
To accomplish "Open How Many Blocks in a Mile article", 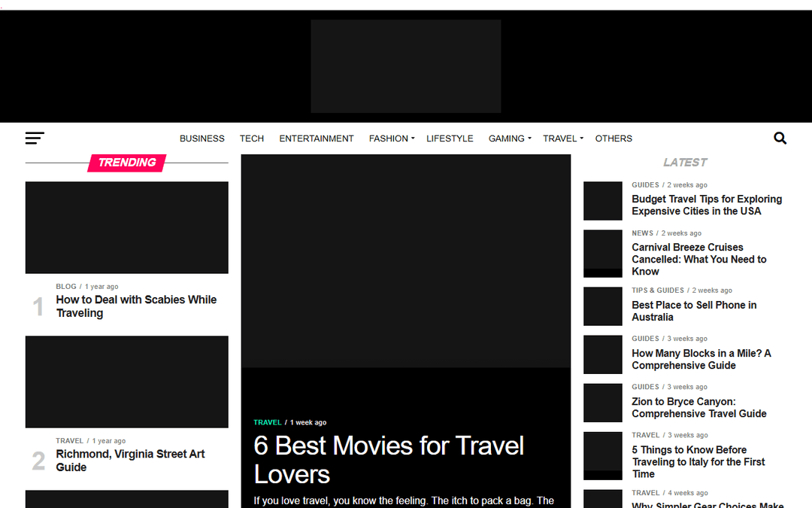I will pyautogui.click(x=701, y=359).
